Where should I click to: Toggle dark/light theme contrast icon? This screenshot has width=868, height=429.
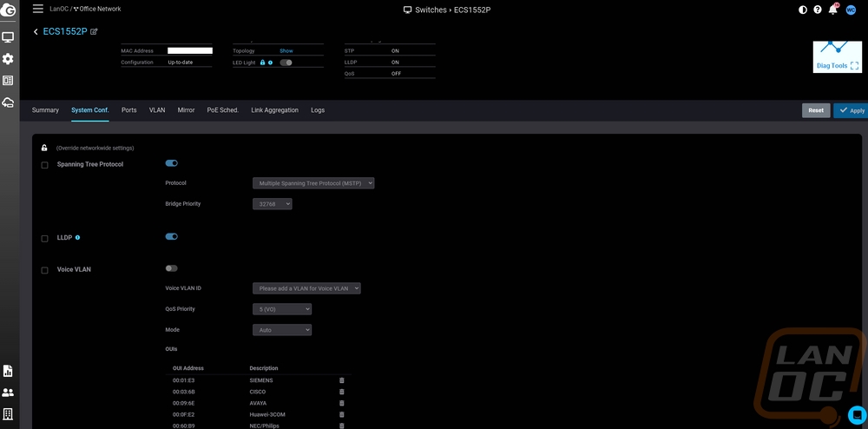click(803, 10)
